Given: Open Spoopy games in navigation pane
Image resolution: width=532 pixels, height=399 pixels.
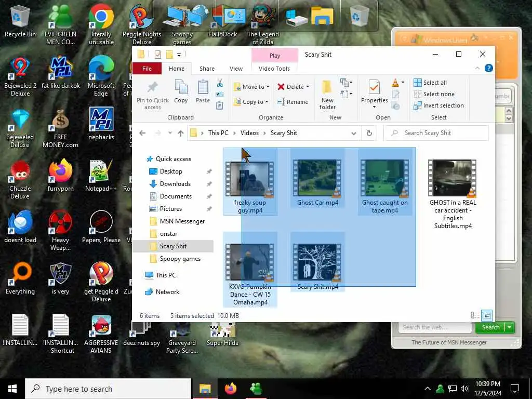Looking at the screenshot, I should 180,259.
